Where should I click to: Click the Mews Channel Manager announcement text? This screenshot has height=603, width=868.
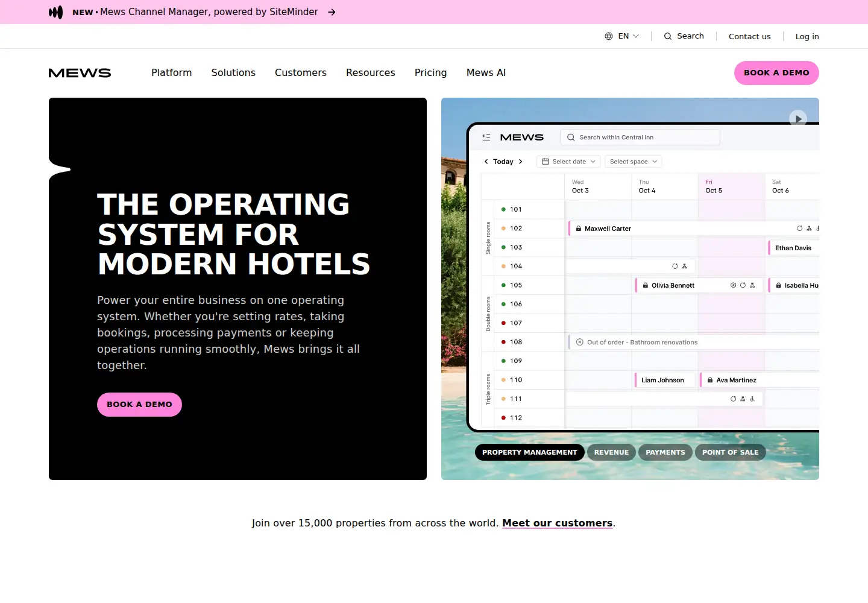[209, 12]
